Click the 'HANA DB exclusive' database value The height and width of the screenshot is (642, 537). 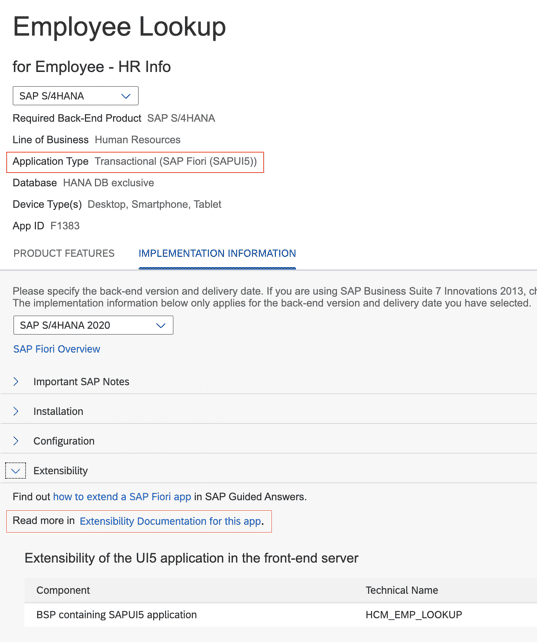click(108, 183)
